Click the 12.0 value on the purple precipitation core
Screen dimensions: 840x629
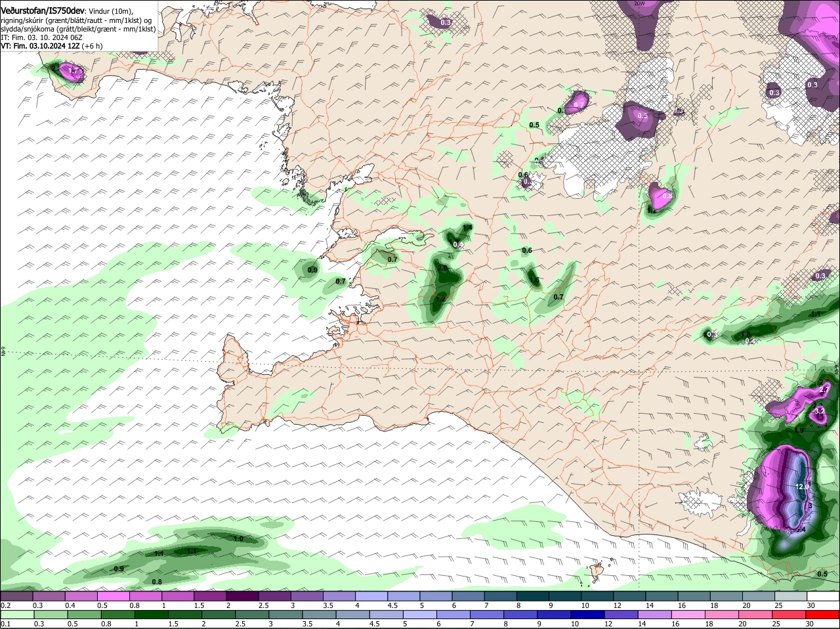[803, 487]
